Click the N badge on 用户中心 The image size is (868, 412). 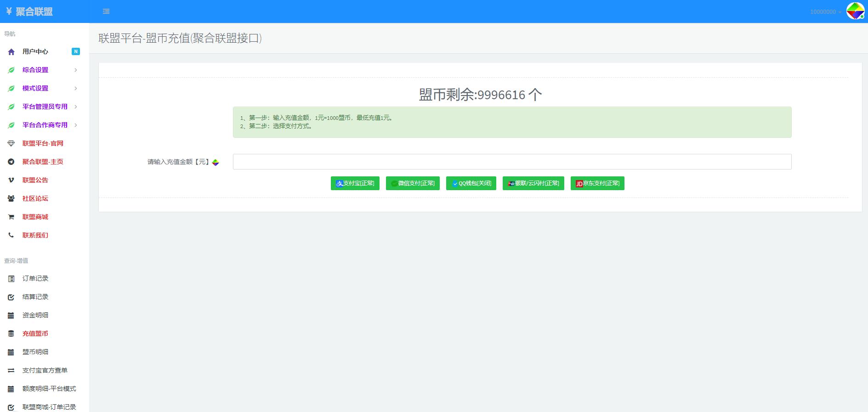76,51
